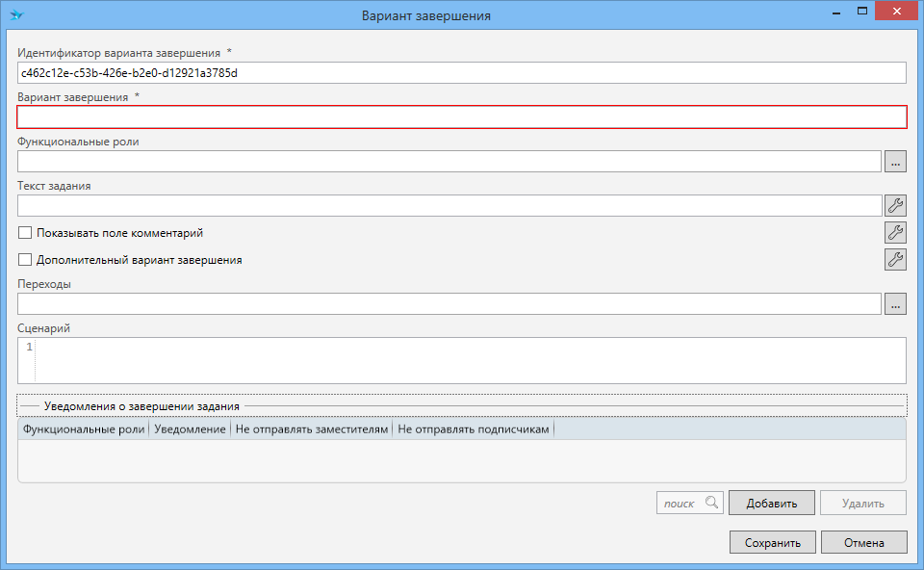Enable Показывать поле комментарий checkbox
Viewport: 924px width, 570px height.
[25, 233]
